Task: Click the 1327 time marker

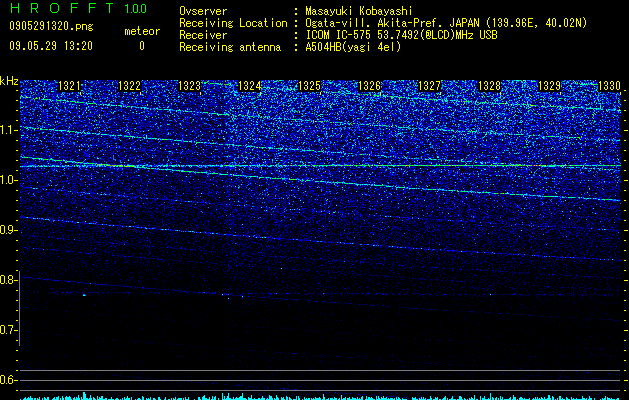Action: [430, 86]
